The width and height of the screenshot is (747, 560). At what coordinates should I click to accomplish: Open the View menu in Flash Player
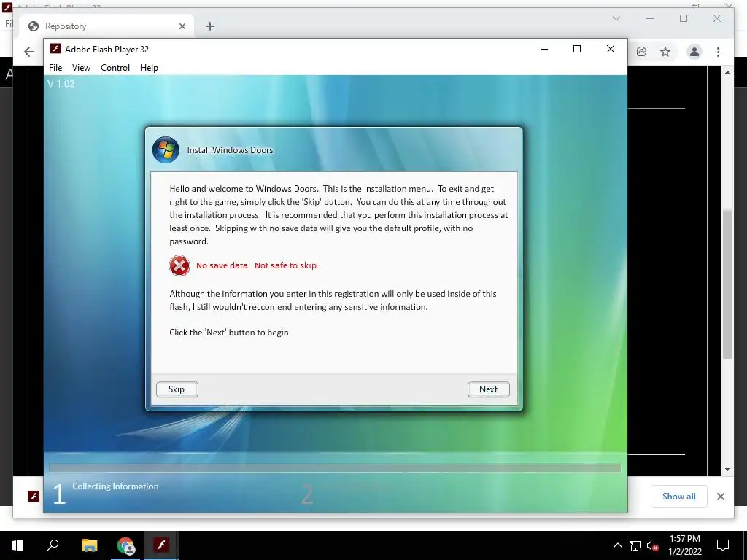coord(81,68)
